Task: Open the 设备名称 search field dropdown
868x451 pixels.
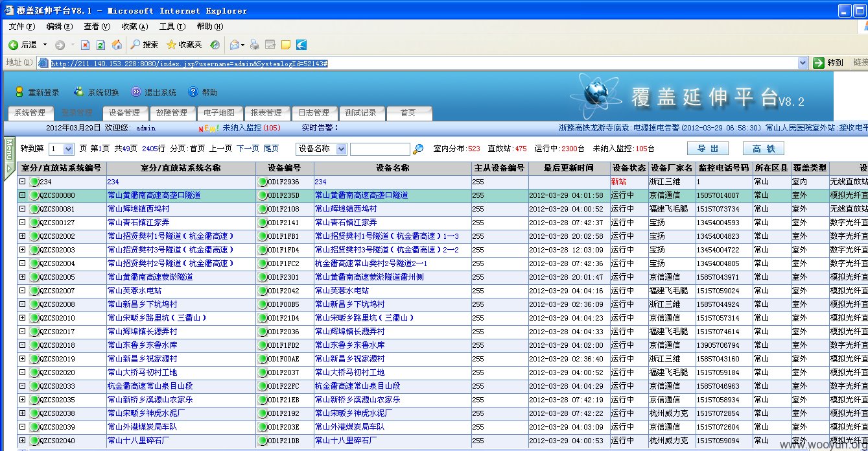Action: click(x=342, y=149)
